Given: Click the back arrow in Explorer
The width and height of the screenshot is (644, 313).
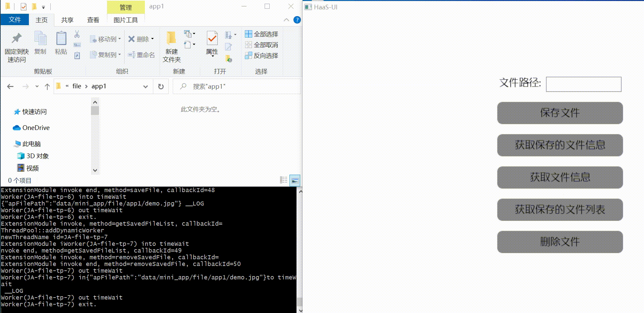Looking at the screenshot, I should pos(10,87).
